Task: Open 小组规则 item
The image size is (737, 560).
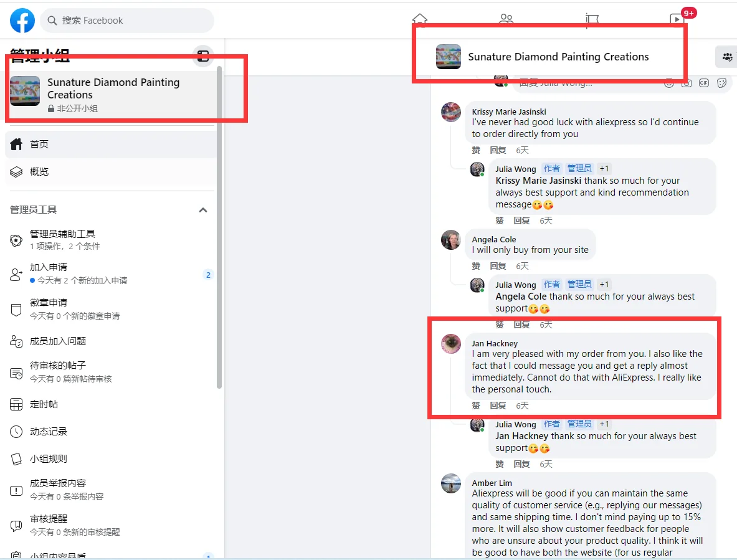Action: click(112, 458)
